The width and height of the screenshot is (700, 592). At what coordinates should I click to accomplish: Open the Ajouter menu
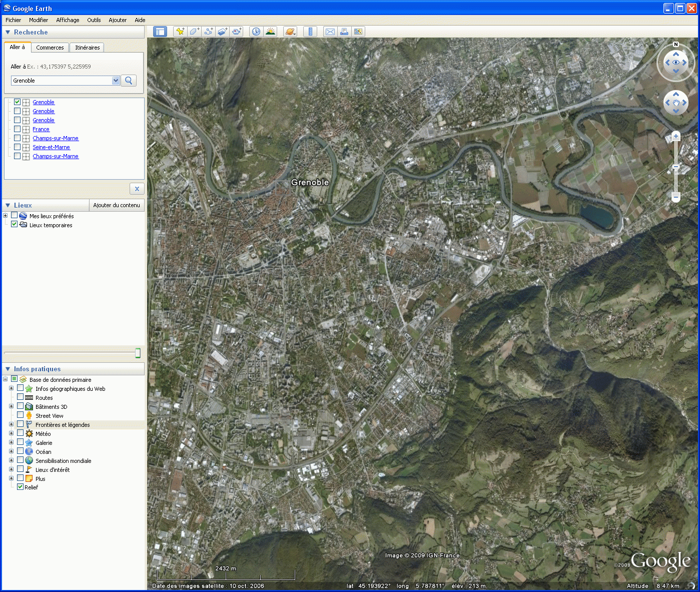[118, 20]
